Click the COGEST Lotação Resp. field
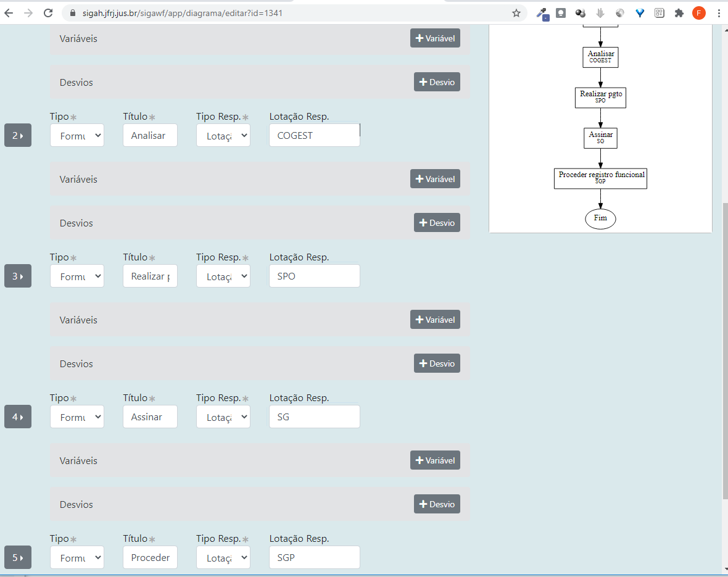Viewport: 728px width, 577px height. tap(314, 136)
